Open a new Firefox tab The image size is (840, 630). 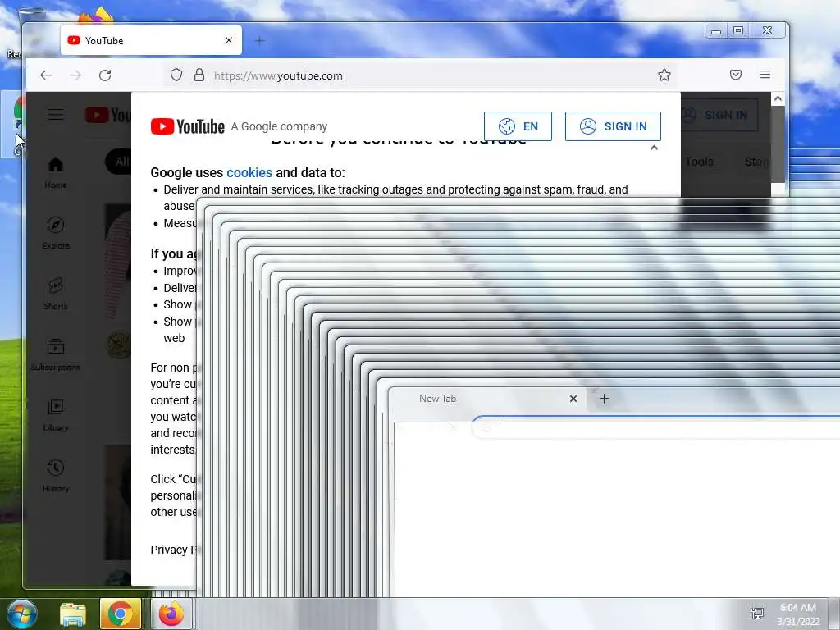click(x=259, y=41)
